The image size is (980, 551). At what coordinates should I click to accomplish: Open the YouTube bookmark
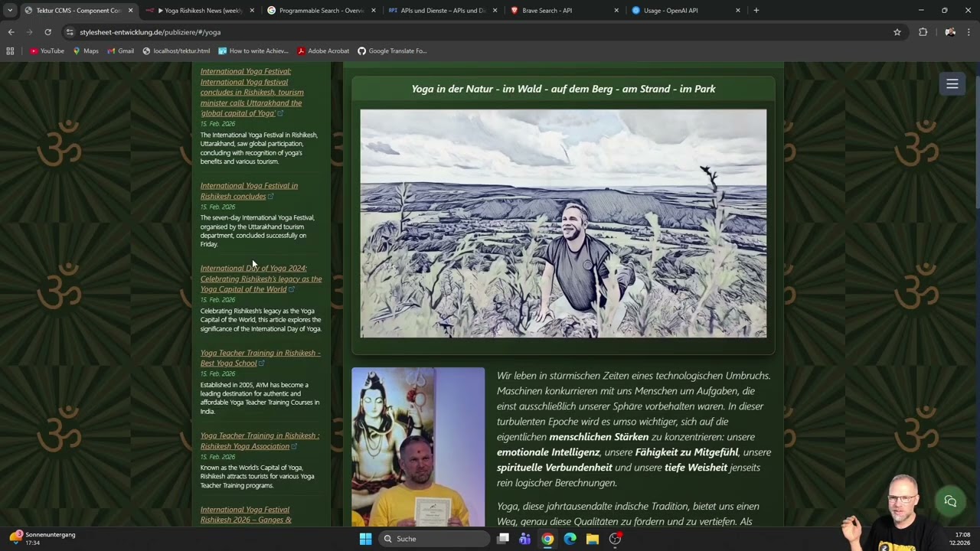tap(47, 51)
